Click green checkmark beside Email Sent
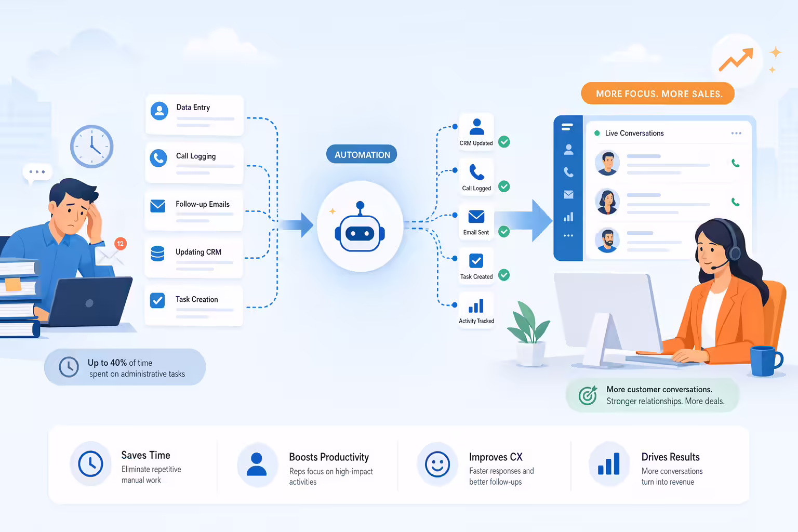798x532 pixels. 504,231
